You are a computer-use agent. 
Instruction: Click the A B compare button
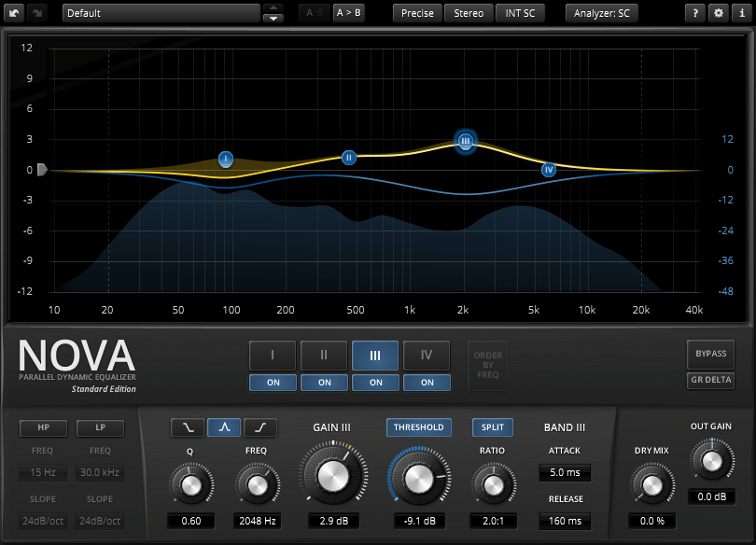pyautogui.click(x=315, y=13)
